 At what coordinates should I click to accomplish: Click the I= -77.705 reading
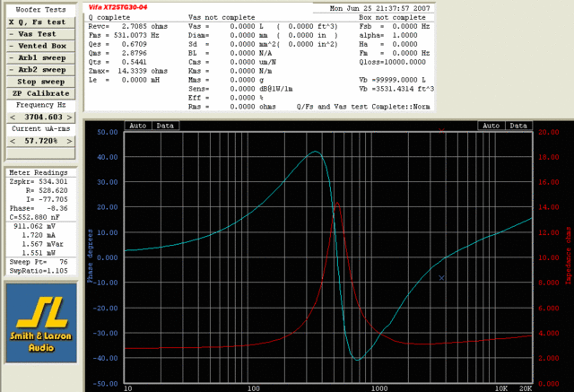point(47,199)
